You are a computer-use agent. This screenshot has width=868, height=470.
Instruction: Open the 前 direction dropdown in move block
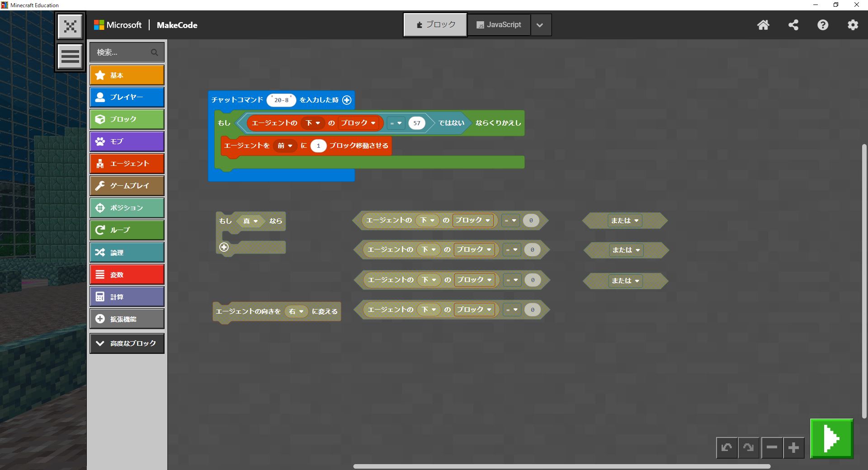(285, 146)
